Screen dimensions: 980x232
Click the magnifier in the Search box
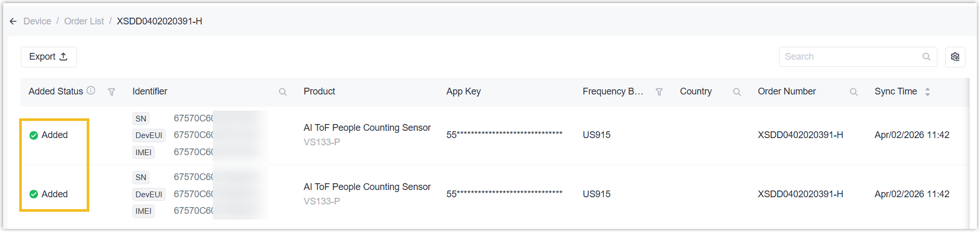pyautogui.click(x=926, y=57)
